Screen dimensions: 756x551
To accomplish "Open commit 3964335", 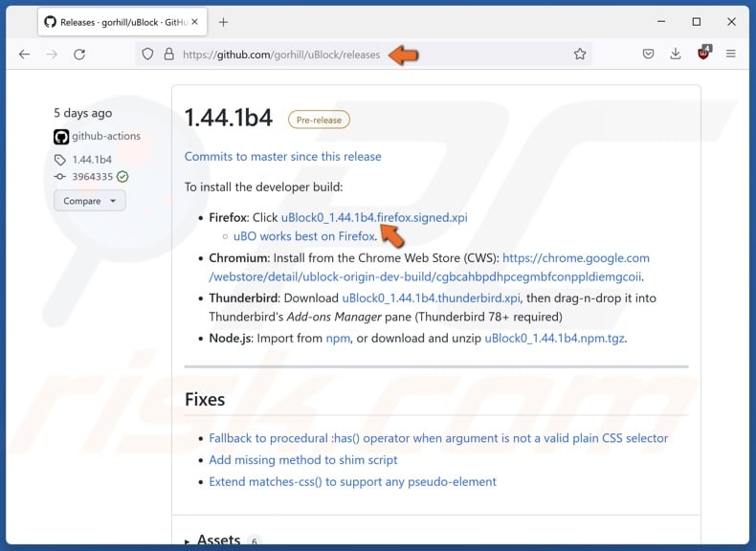I will [x=93, y=177].
